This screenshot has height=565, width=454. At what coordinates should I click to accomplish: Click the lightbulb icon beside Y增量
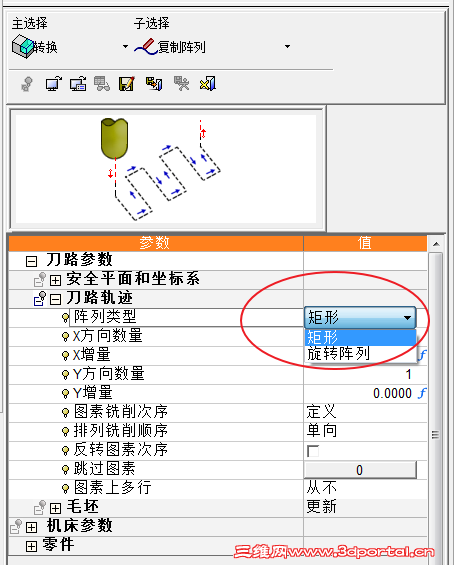coord(65,394)
